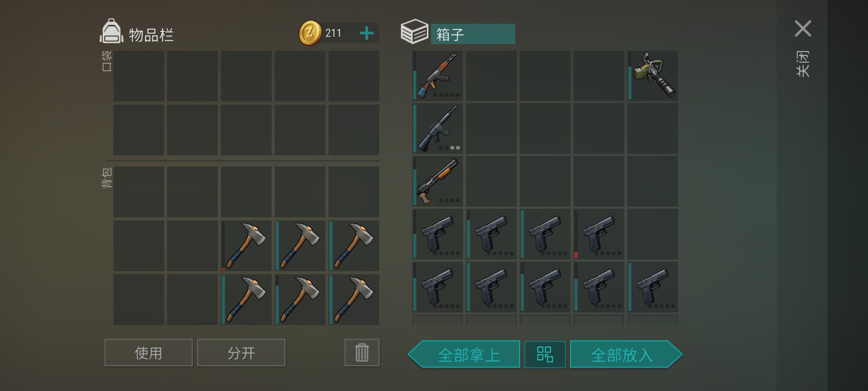Close the inventory with the X button
The height and width of the screenshot is (391, 868).
coord(803,29)
